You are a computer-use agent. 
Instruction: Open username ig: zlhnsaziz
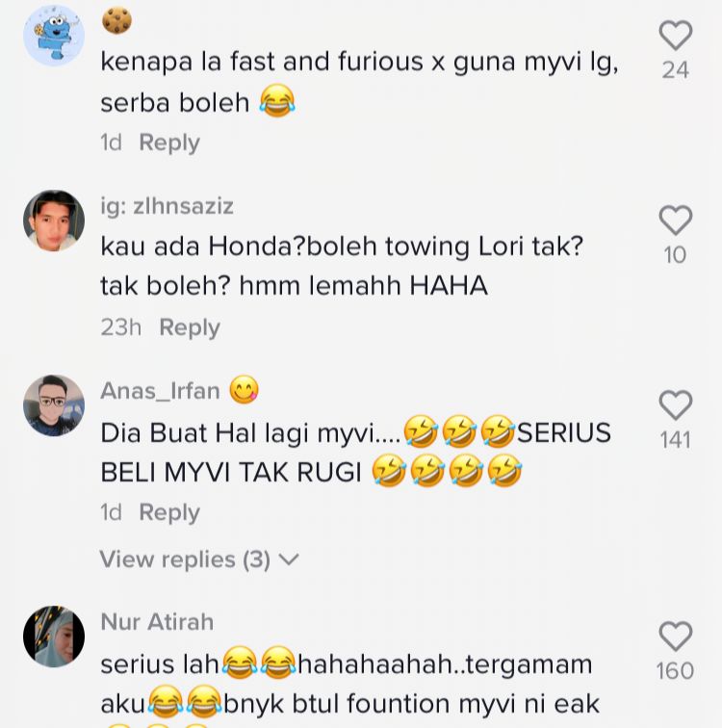click(x=168, y=206)
